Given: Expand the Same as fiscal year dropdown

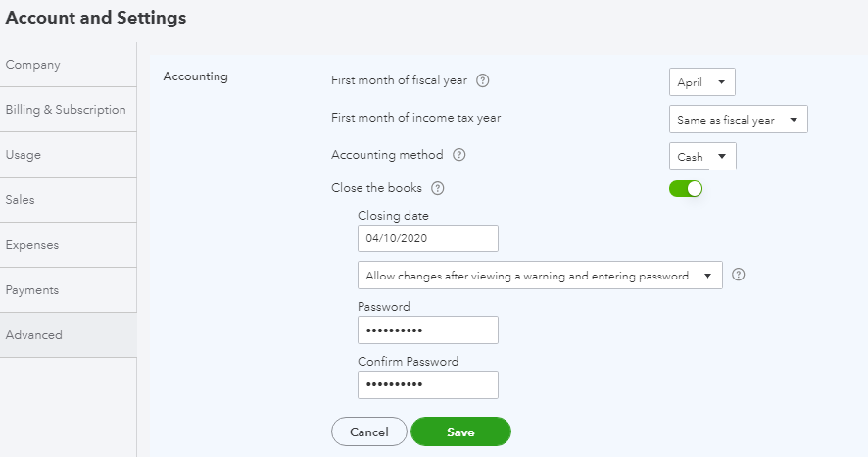Looking at the screenshot, I should click(x=738, y=120).
